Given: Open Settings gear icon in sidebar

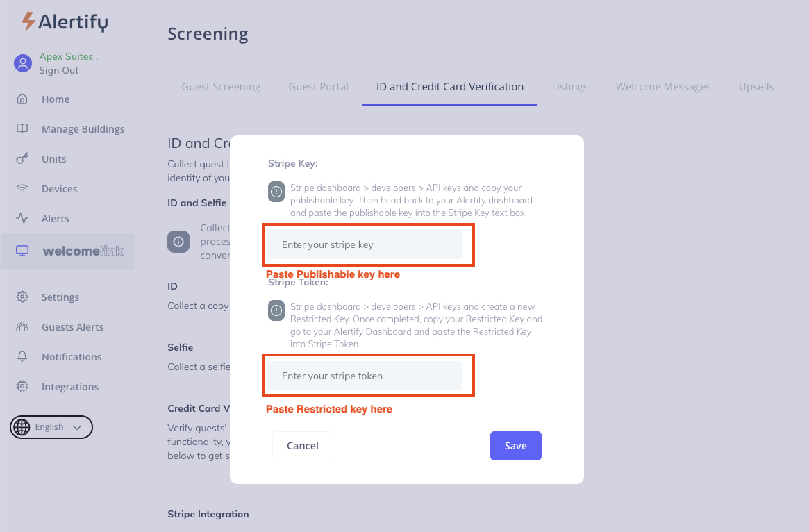Looking at the screenshot, I should pyautogui.click(x=22, y=297).
